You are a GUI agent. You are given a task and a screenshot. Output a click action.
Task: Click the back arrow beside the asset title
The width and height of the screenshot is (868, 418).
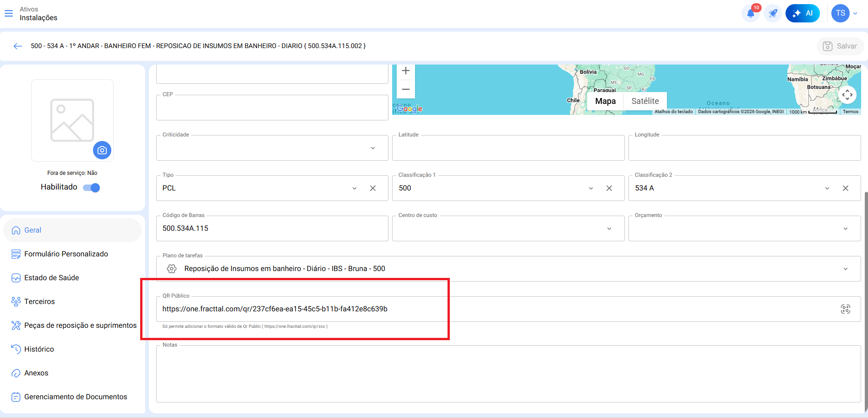[x=18, y=46]
